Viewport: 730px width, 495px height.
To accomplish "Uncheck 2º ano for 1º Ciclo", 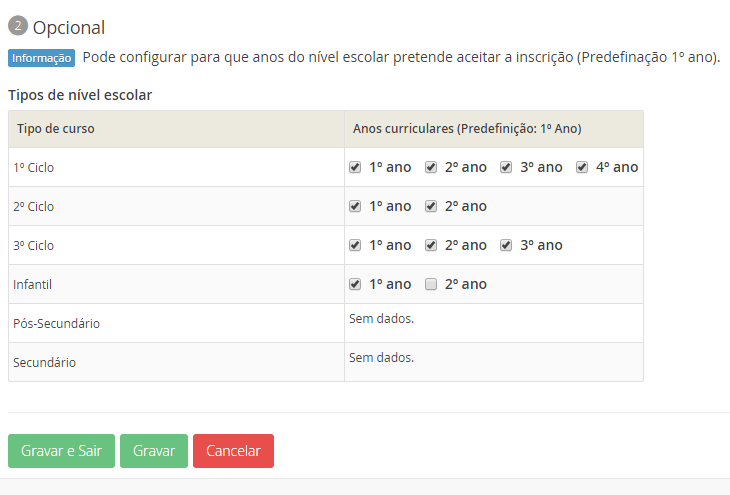I will (x=431, y=167).
